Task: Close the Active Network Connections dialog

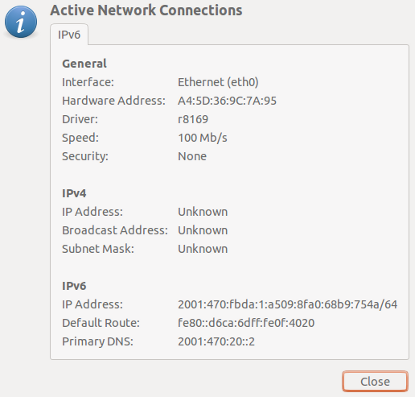Action: point(375,381)
